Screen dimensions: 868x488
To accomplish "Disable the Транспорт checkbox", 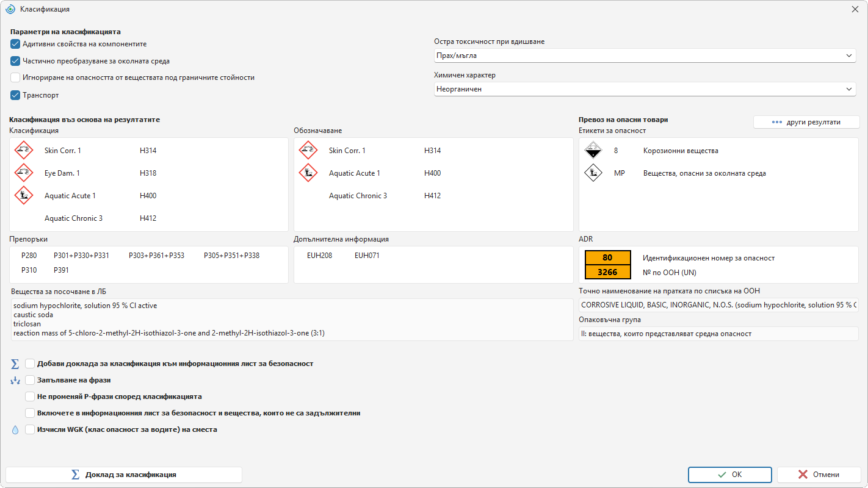I will 15,95.
